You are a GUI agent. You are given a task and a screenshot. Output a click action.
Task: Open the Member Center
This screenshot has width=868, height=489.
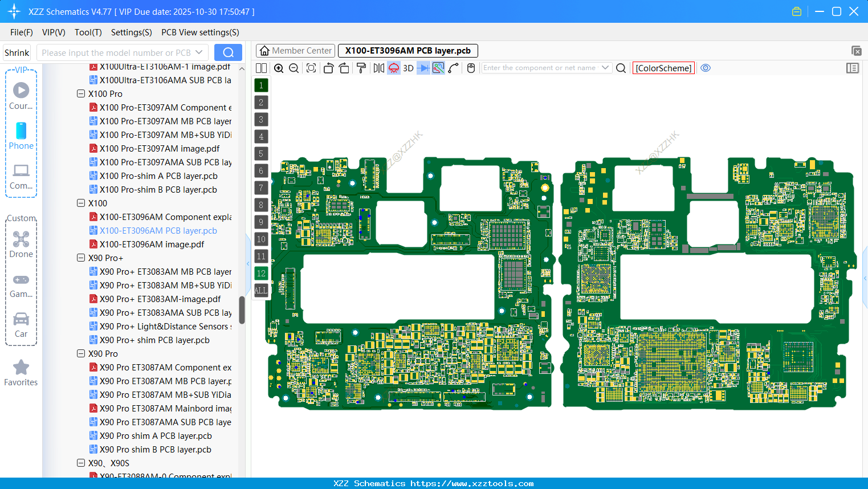click(295, 50)
